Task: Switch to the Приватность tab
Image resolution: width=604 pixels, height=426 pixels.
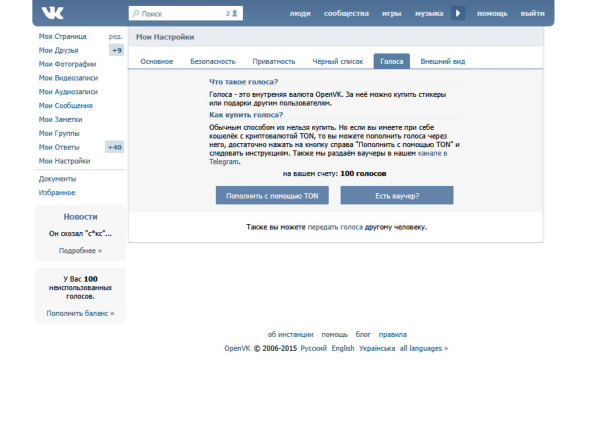Action: coord(274,61)
